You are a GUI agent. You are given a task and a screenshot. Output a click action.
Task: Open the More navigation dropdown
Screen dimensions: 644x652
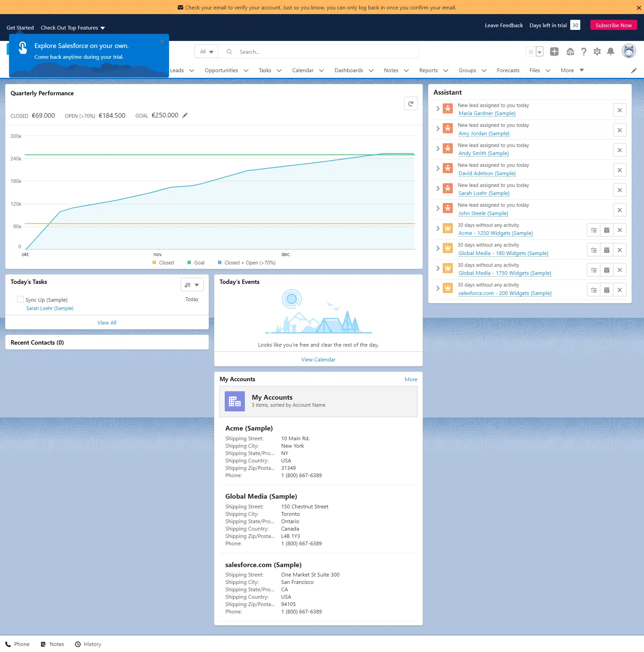[x=573, y=70]
